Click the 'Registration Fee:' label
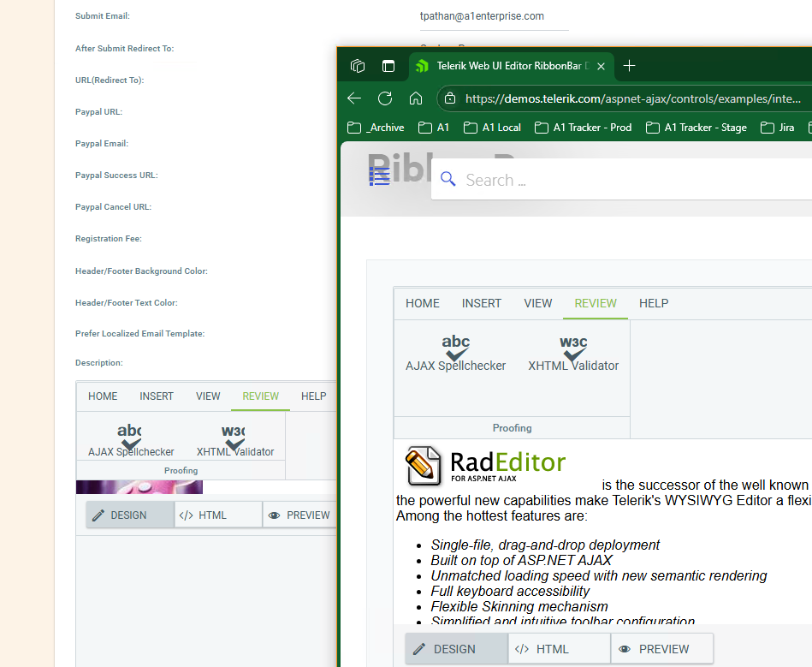Screen dimensions: 812x667 point(108,238)
